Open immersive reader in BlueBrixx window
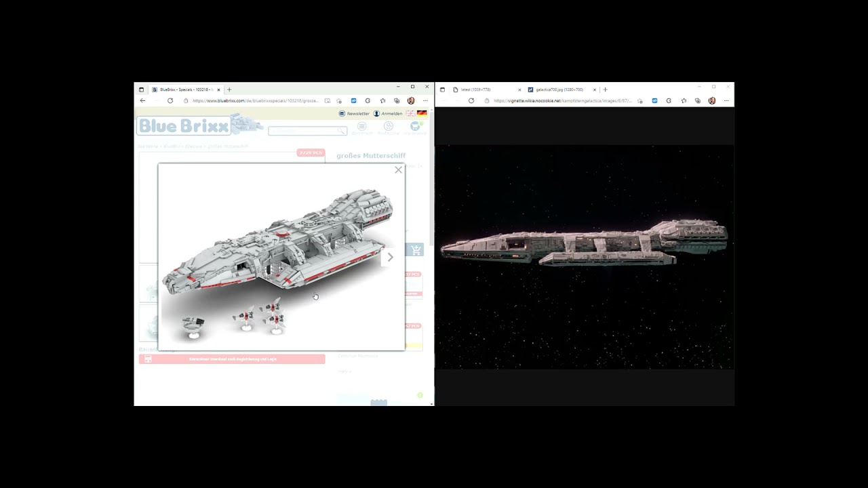 (328, 100)
